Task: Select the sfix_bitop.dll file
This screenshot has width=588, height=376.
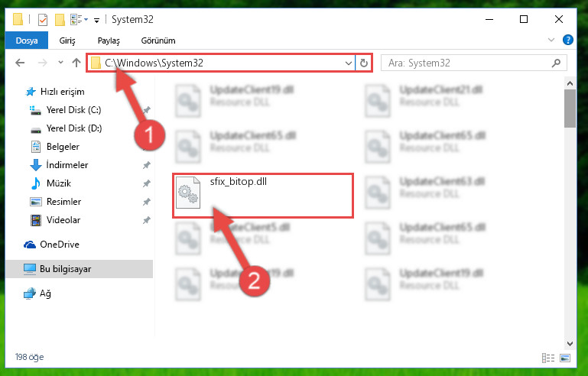Action: (263, 196)
